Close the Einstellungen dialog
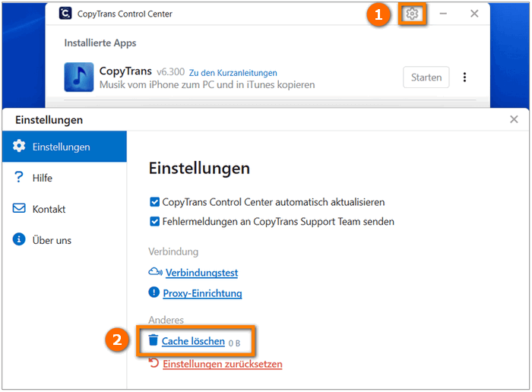The width and height of the screenshot is (532, 392). pyautogui.click(x=514, y=119)
